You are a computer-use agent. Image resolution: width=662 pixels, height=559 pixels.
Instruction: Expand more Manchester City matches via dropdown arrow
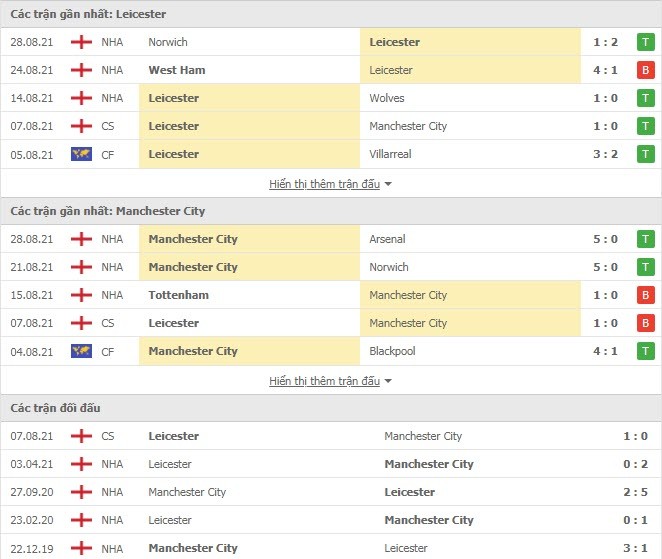coord(388,381)
